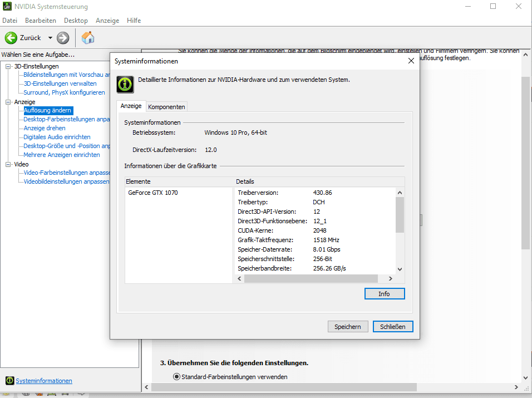532x398 pixels.
Task: Collapse the Anzeige tree node
Action: pyautogui.click(x=8, y=102)
